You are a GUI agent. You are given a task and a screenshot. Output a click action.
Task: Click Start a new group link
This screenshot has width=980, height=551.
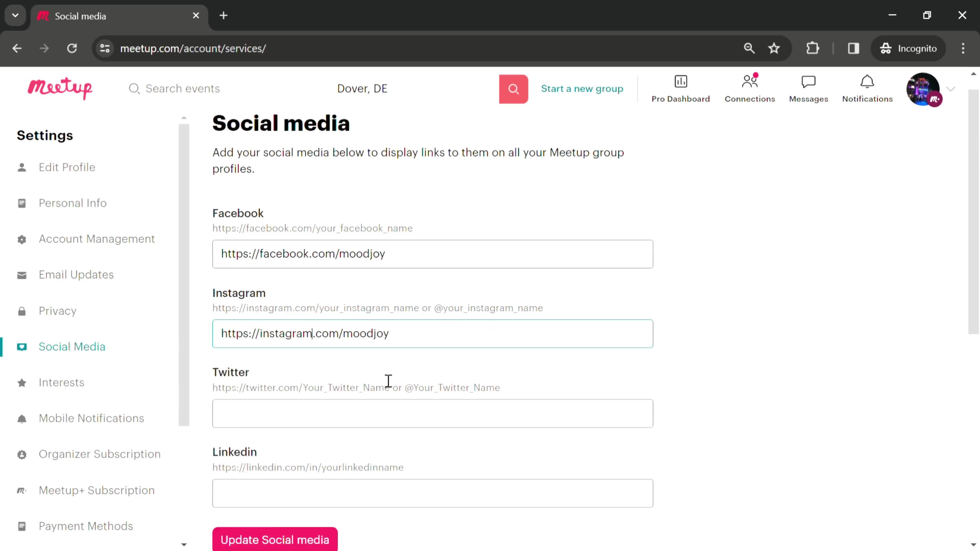tap(582, 89)
